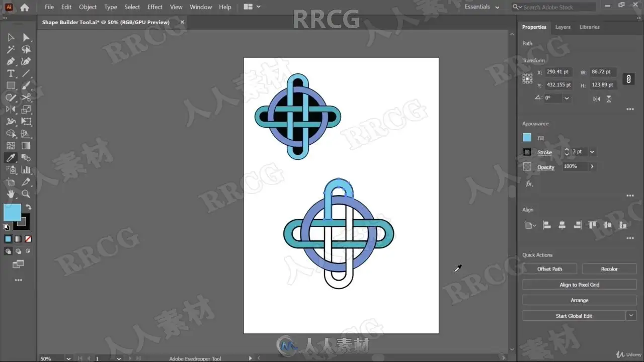Choose the Zoom tool
644x362 pixels.
point(26,194)
